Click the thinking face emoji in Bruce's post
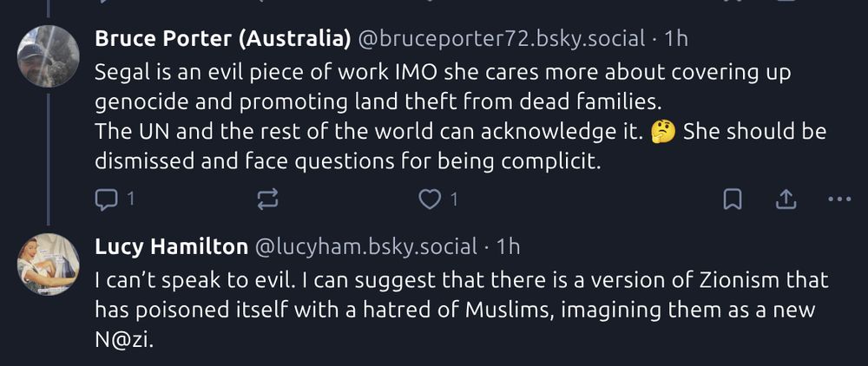 click(x=667, y=133)
